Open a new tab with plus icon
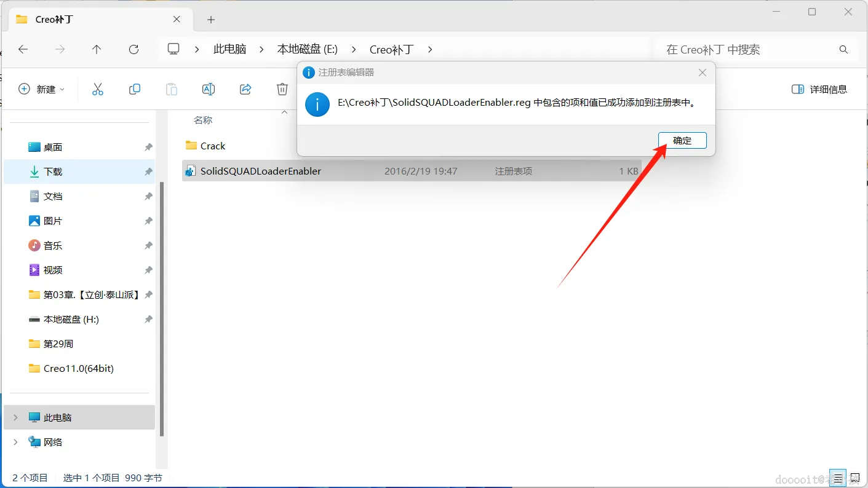The image size is (868, 488). pos(211,20)
